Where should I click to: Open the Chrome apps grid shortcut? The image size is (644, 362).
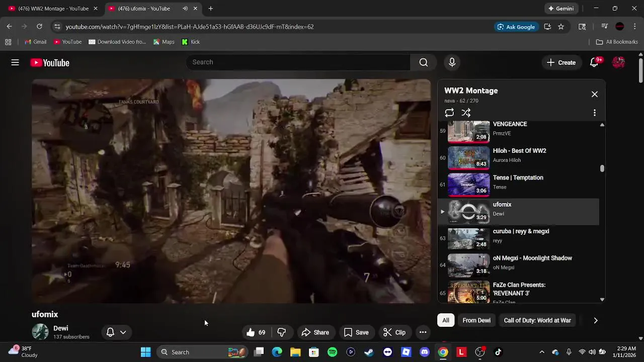tap(8, 42)
